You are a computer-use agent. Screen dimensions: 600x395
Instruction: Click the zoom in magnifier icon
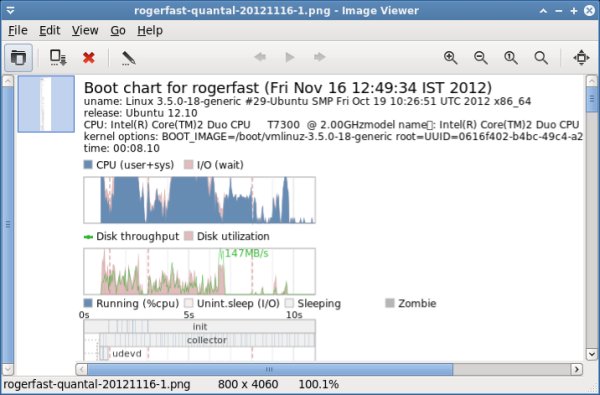450,58
